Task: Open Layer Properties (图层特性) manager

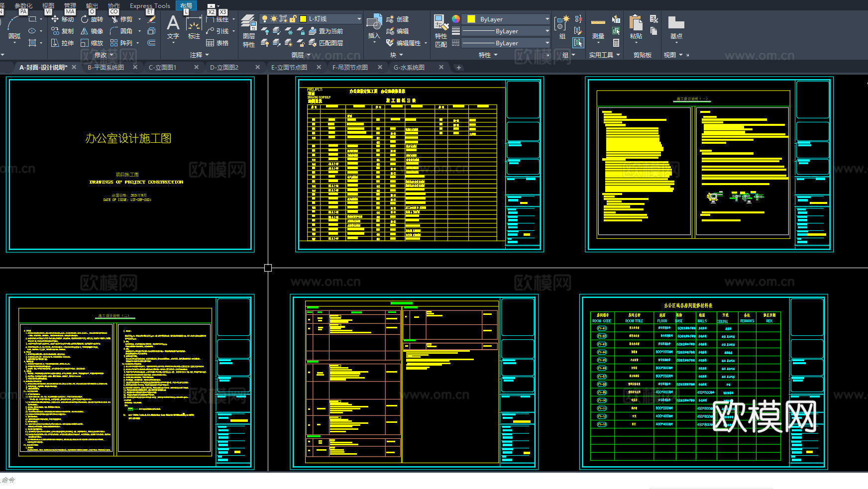Action: tap(249, 31)
